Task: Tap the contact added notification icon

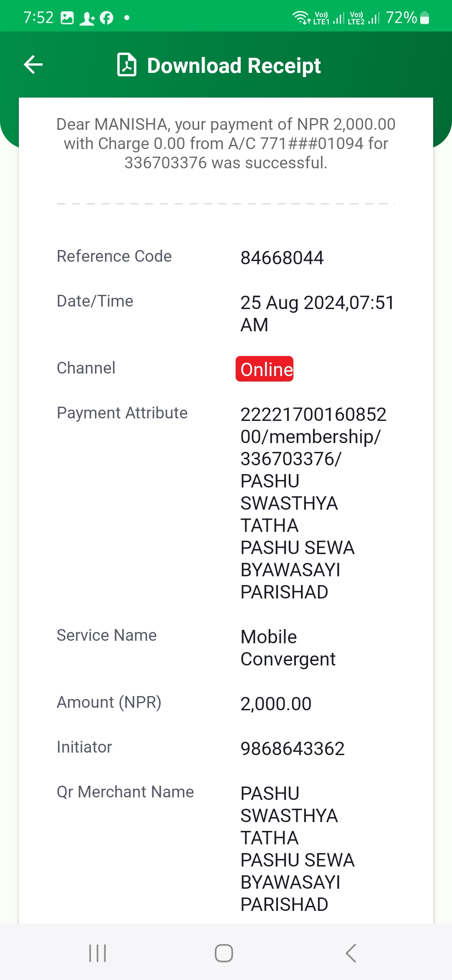Action: click(87, 18)
